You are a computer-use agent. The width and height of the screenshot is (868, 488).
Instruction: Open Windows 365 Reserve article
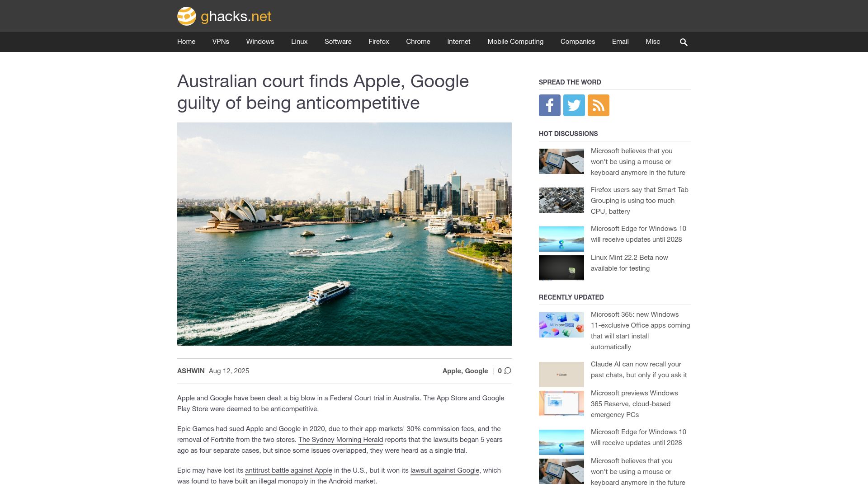pyautogui.click(x=634, y=404)
